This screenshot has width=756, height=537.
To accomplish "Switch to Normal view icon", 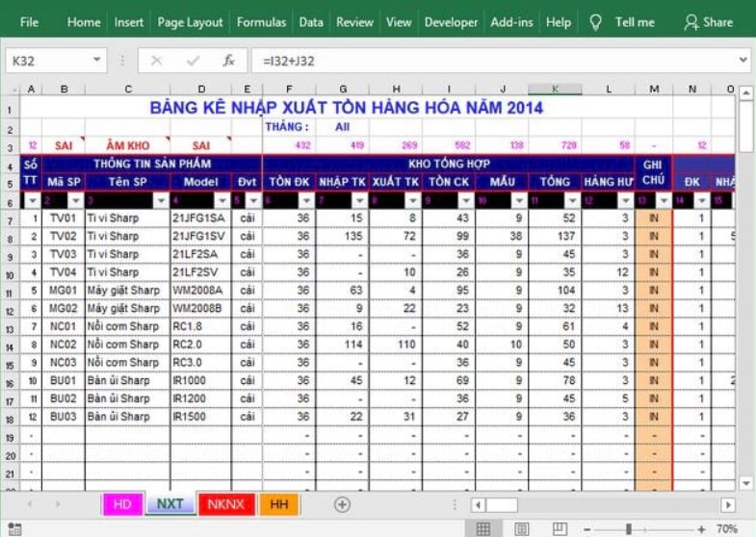I will (x=483, y=528).
